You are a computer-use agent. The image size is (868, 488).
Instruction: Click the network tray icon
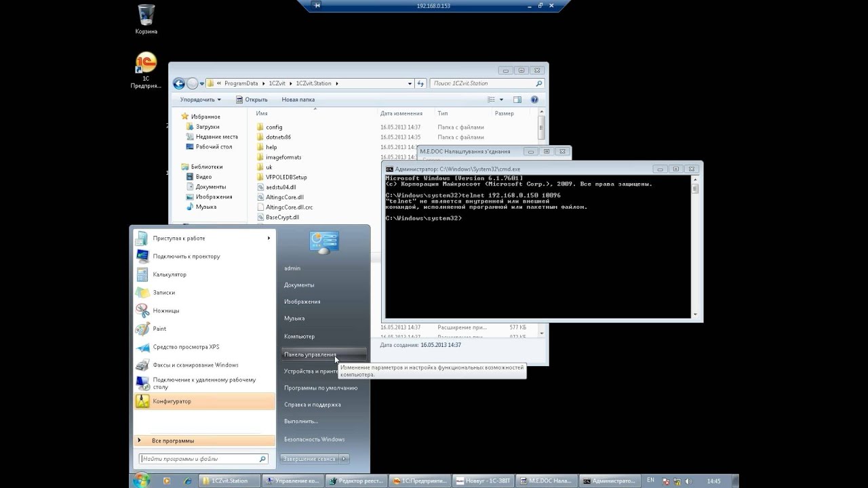tap(676, 481)
